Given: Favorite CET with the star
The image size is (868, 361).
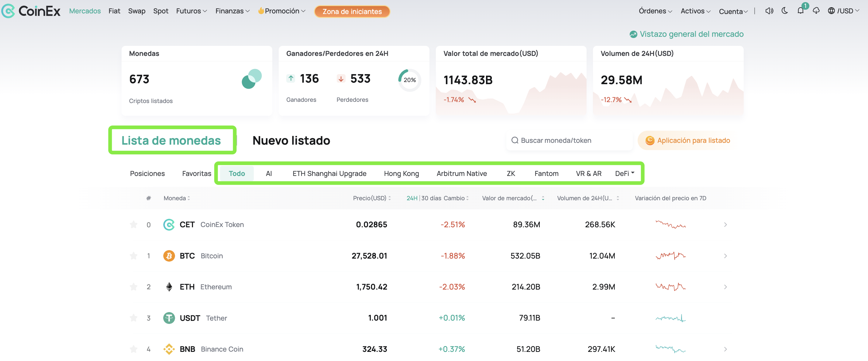Looking at the screenshot, I should [x=133, y=225].
